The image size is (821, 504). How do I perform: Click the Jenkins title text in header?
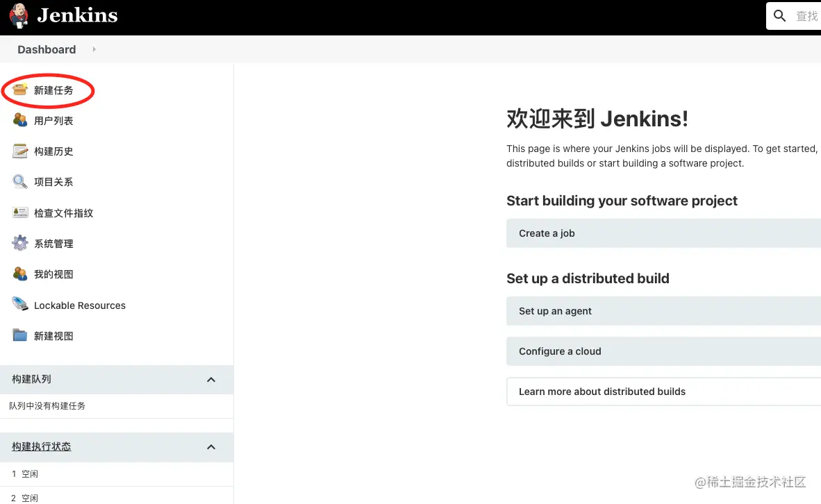click(x=78, y=15)
